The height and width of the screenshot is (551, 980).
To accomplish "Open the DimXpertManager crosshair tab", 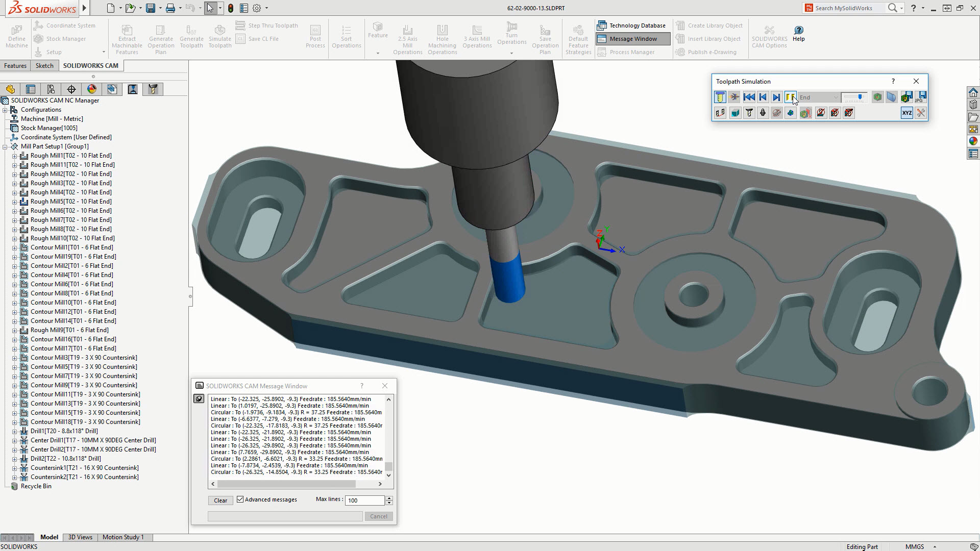I will pyautogui.click(x=71, y=89).
